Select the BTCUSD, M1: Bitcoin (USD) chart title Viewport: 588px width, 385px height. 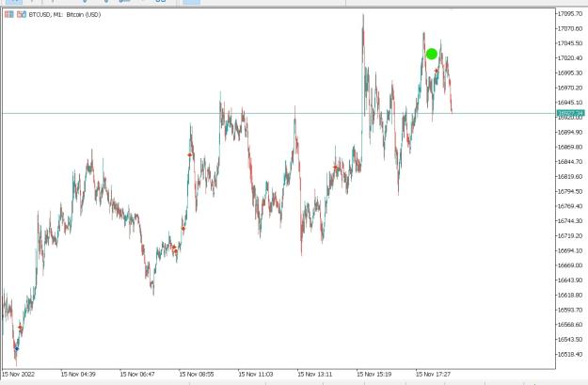tap(65, 15)
